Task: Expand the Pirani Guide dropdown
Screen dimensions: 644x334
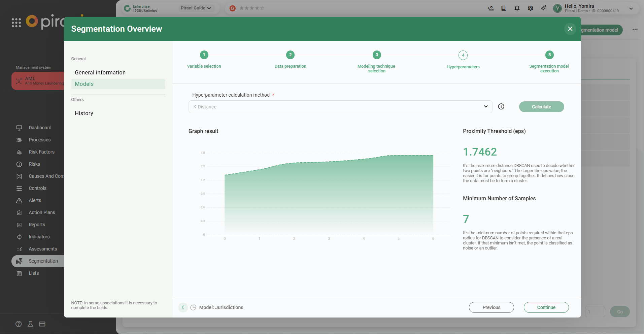Action: click(196, 8)
